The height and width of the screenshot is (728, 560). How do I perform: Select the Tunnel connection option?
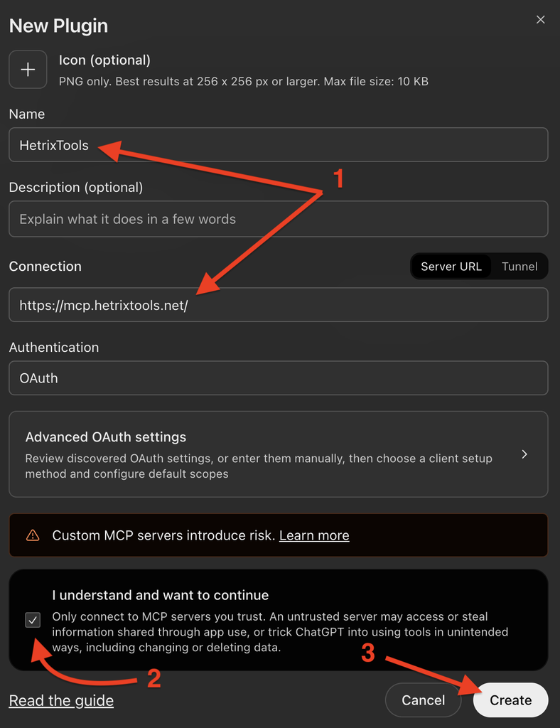pos(519,267)
